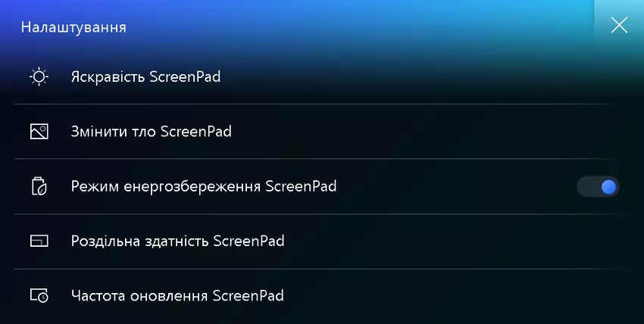The width and height of the screenshot is (644, 324).
Task: Click the monitor-with-clock refresh rate icon
Action: click(39, 296)
